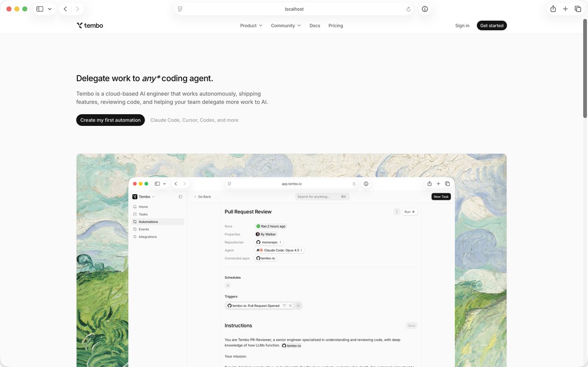588x367 pixels.
Task: Go forward in the outer localhost browser toolbar
Action: pyautogui.click(x=77, y=9)
